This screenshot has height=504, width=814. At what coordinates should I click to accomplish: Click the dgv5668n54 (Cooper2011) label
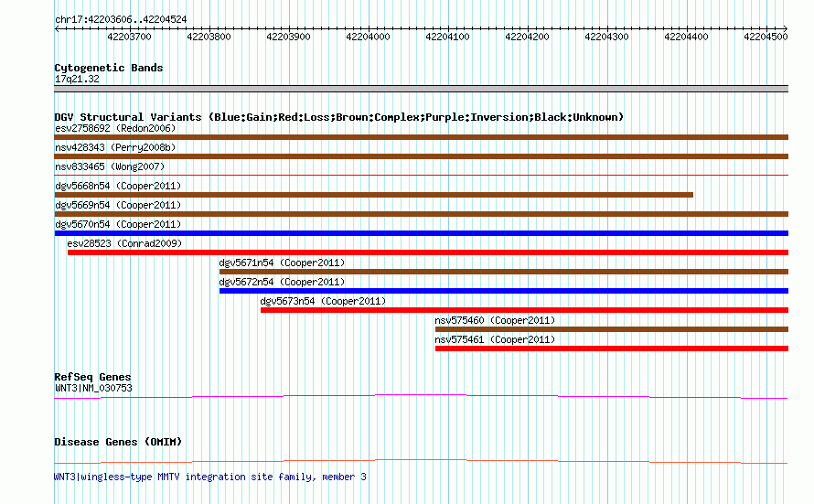click(118, 186)
